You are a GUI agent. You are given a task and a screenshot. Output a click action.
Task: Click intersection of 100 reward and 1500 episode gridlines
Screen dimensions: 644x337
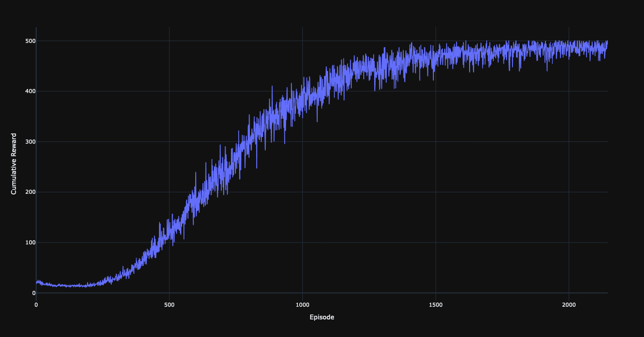point(436,243)
